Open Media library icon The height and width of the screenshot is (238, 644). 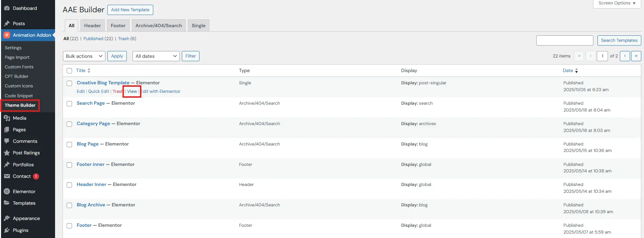(x=7, y=118)
